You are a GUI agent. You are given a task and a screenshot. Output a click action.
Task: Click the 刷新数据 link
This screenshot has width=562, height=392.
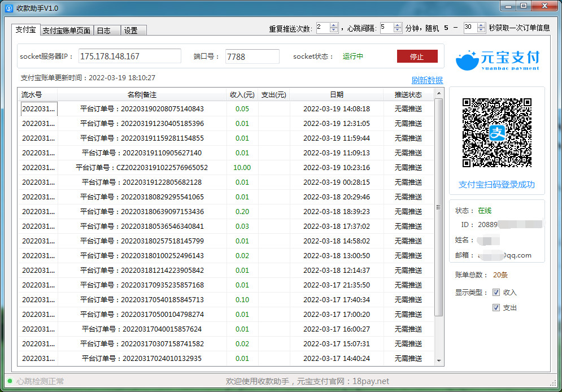pyautogui.click(x=427, y=80)
